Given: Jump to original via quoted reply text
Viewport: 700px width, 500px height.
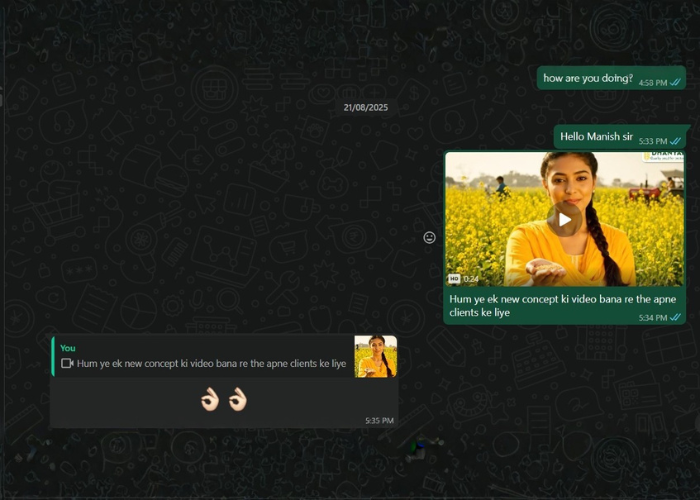Looking at the screenshot, I should 211,364.
